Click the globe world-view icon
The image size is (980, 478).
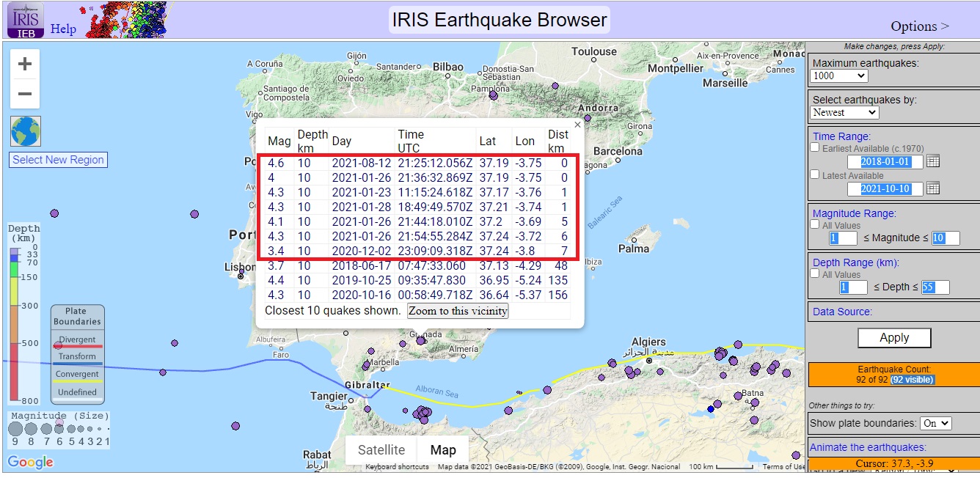click(x=26, y=131)
